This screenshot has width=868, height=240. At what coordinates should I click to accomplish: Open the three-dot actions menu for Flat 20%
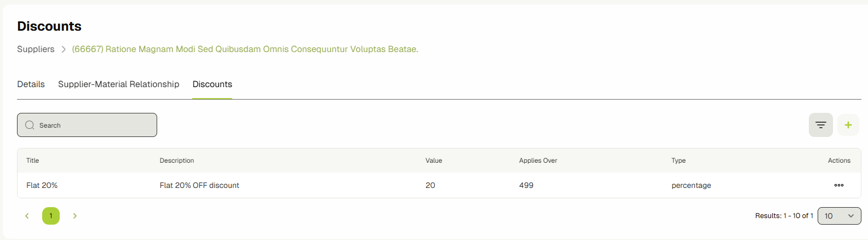pyautogui.click(x=838, y=185)
